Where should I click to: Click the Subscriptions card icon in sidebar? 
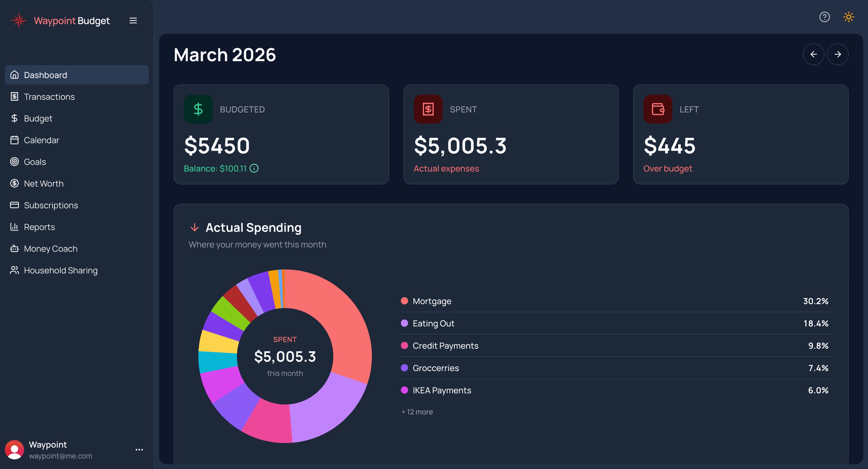coord(14,205)
